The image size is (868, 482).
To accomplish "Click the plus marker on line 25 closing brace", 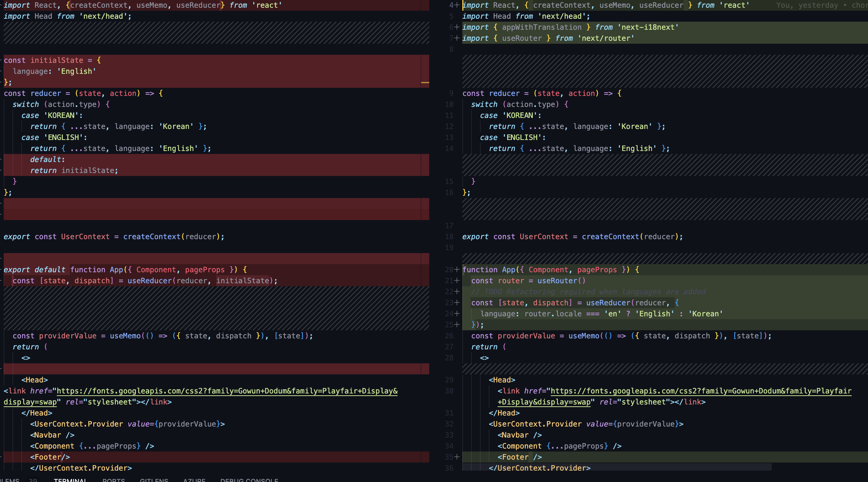I will point(457,325).
